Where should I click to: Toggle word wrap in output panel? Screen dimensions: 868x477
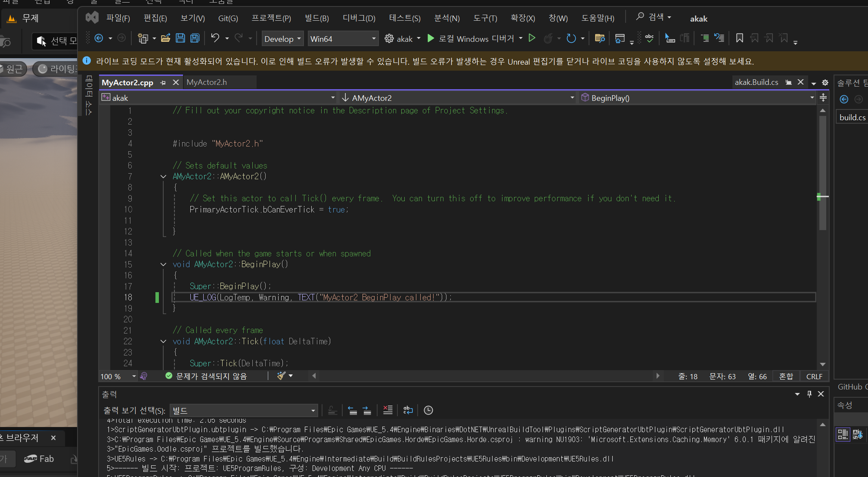pyautogui.click(x=408, y=410)
